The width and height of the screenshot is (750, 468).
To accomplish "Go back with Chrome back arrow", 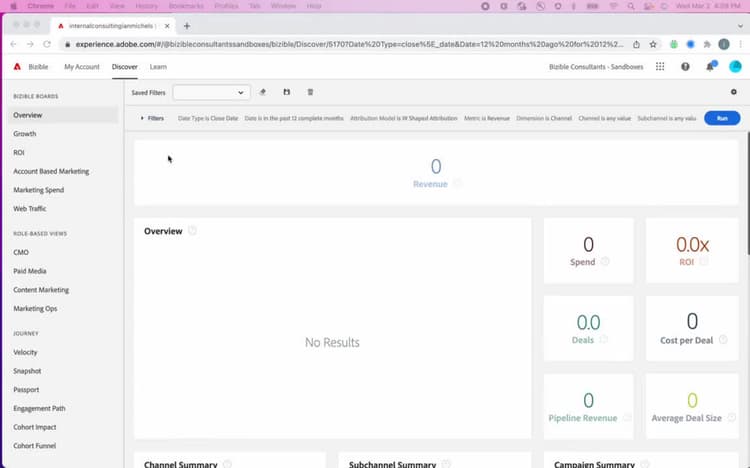I will (13, 44).
